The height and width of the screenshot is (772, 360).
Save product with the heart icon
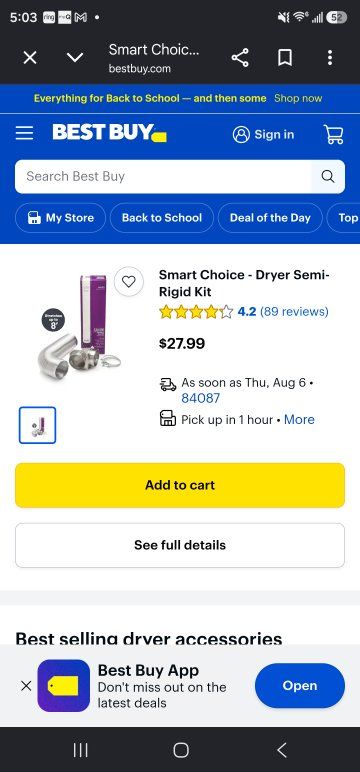[x=129, y=282]
